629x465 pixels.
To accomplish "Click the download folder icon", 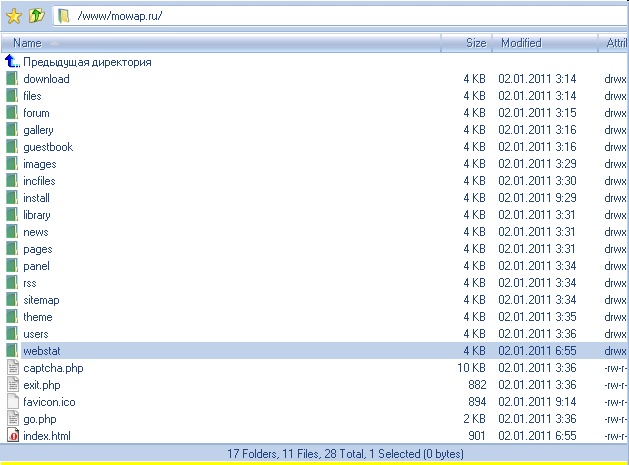I will tap(12, 79).
